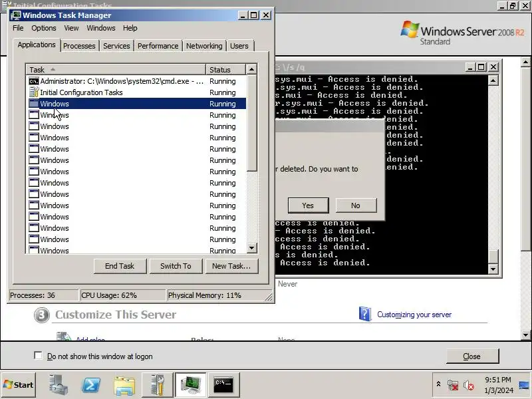Select the Administrator cmd.exe task row
Image resolution: width=532 pixels, height=399 pixels.
coord(137,81)
